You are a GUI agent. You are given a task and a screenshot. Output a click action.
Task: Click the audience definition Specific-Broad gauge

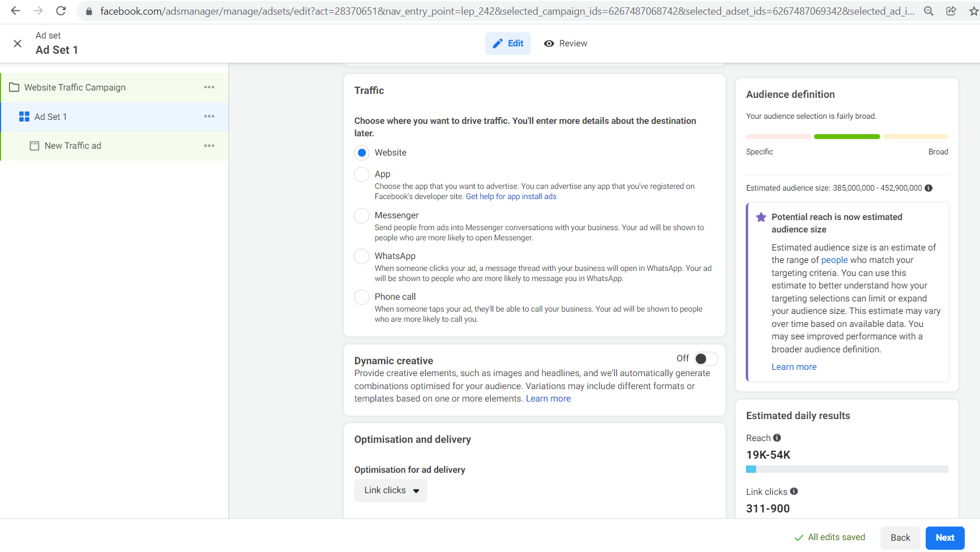point(847,136)
